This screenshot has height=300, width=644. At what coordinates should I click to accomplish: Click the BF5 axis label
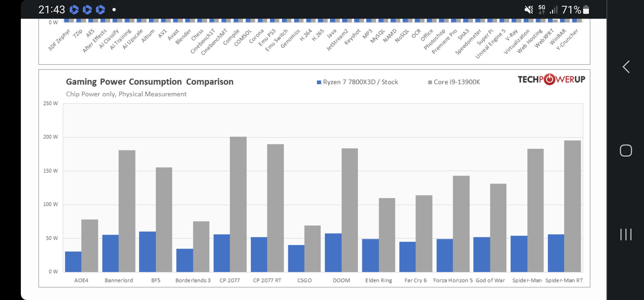[x=156, y=280]
